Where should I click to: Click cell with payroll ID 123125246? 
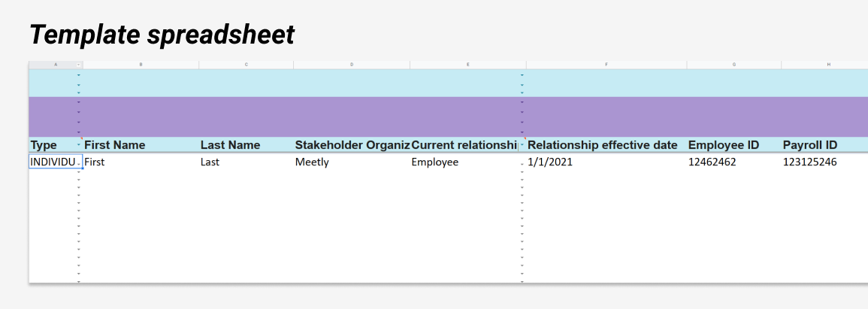coord(825,163)
